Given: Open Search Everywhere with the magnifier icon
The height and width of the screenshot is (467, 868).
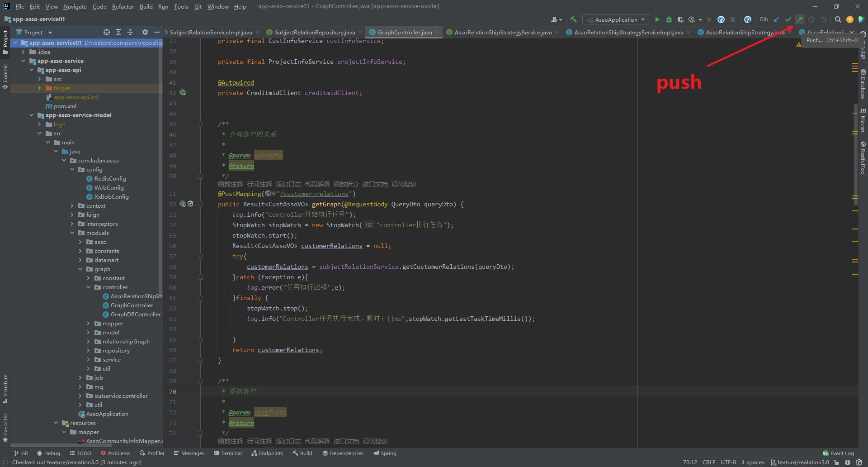Looking at the screenshot, I should pyautogui.click(x=838, y=19).
